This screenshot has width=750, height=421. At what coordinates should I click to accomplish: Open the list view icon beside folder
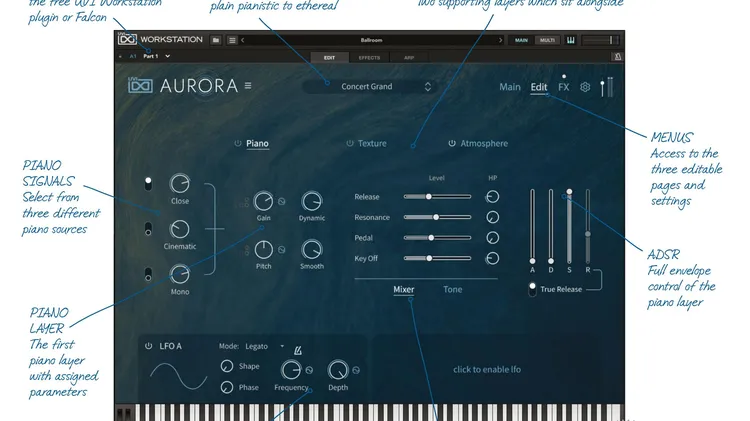pyautogui.click(x=232, y=40)
